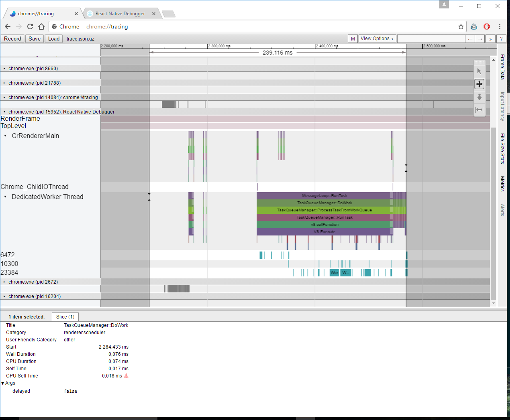This screenshot has width=510, height=420.
Task: Select the TaskQueueManager::DoWork slice
Action: [x=324, y=203]
